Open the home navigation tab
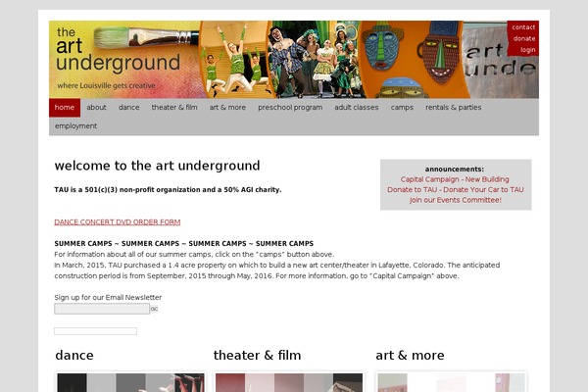 tap(65, 108)
